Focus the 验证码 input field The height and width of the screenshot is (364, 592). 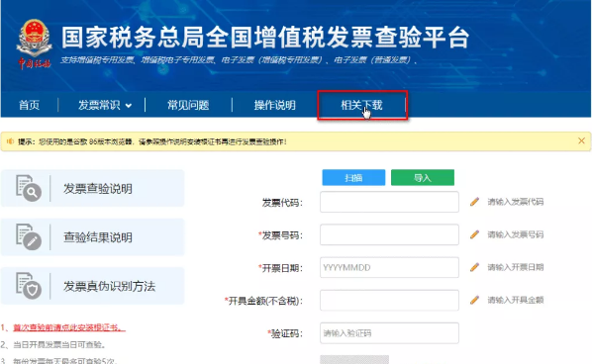pos(389,333)
